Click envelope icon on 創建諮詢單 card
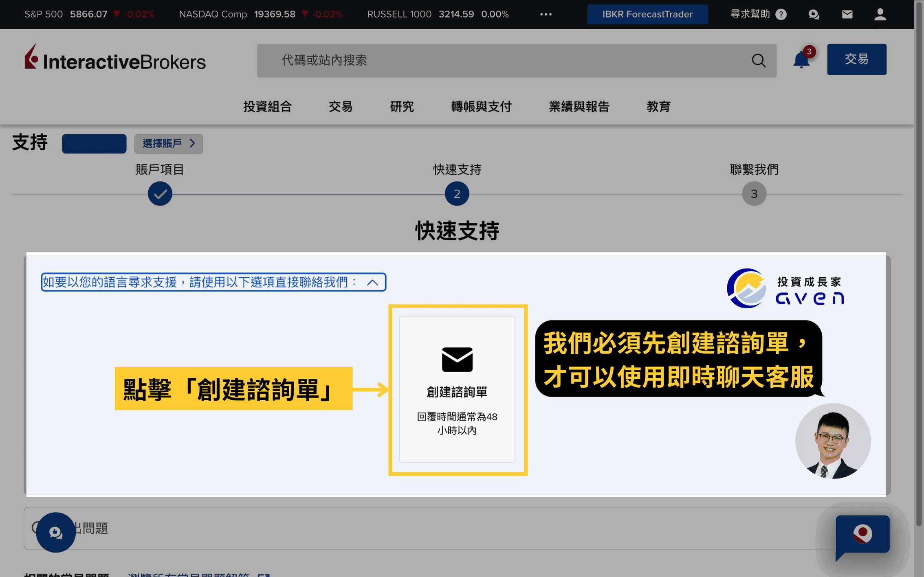 [457, 359]
